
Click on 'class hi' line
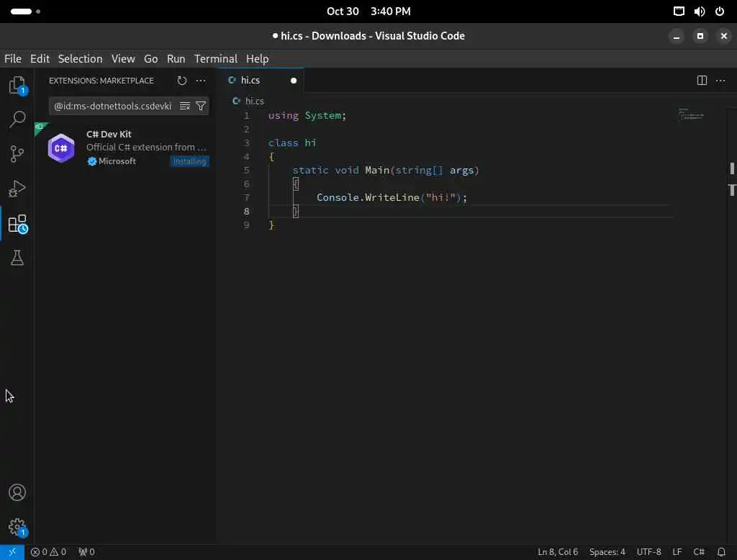click(x=292, y=143)
